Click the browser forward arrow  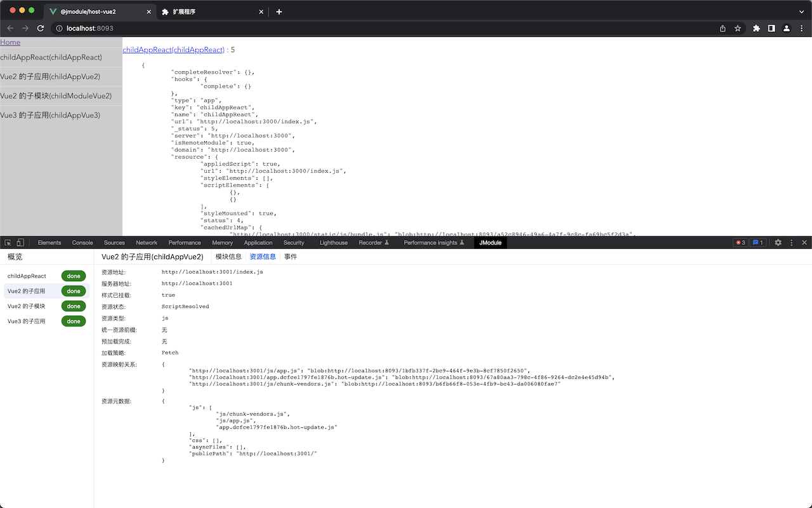25,29
